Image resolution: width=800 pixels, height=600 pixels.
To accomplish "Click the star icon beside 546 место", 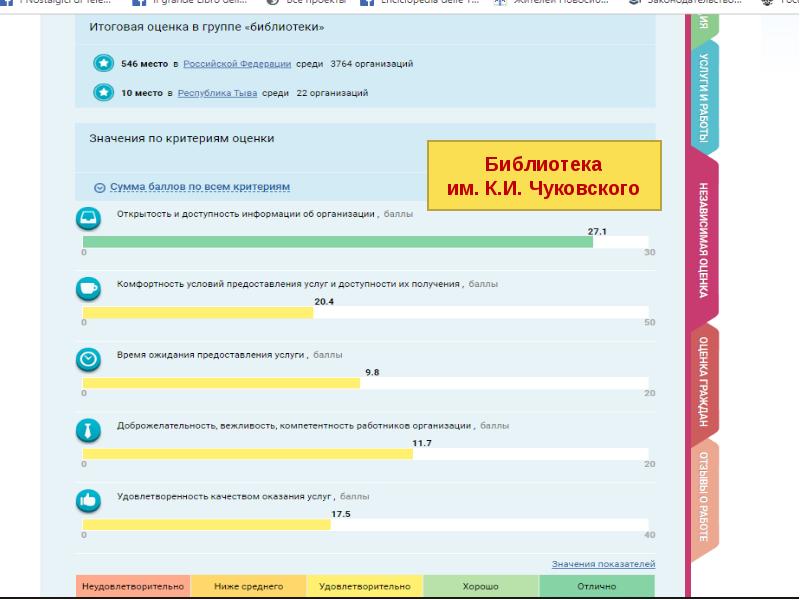I will [103, 64].
